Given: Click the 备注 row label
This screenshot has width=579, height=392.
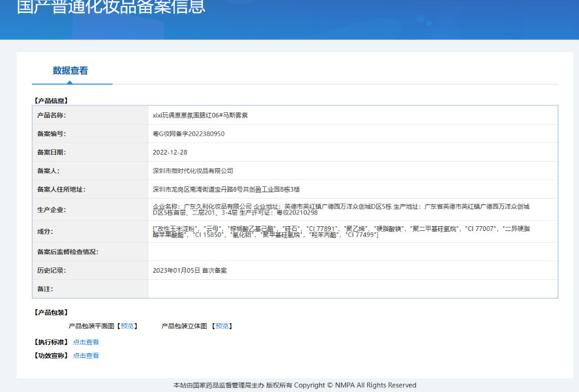Looking at the screenshot, I should tap(45, 289).
